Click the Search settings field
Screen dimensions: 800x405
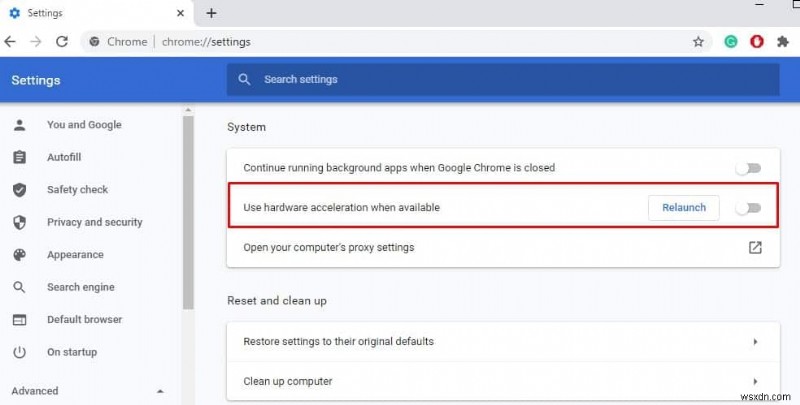(x=503, y=80)
